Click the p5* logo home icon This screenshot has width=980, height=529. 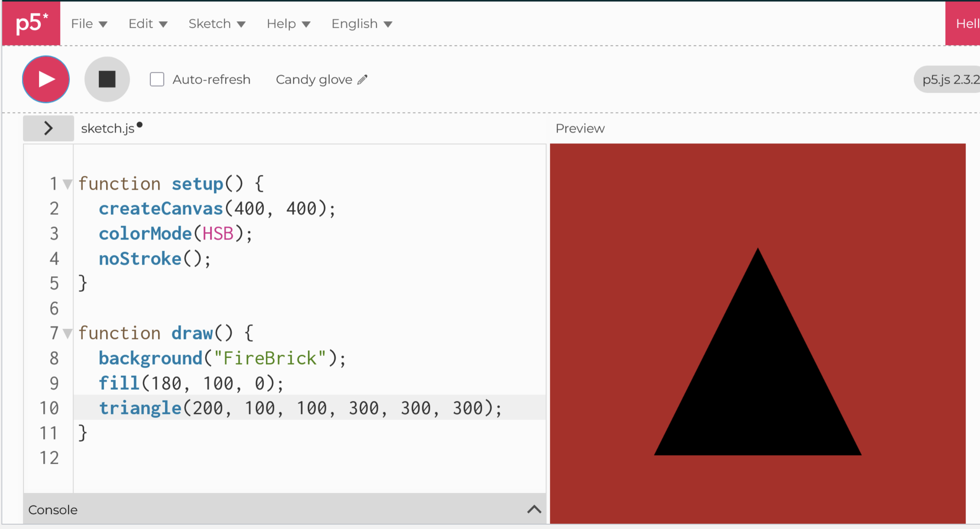point(31,23)
